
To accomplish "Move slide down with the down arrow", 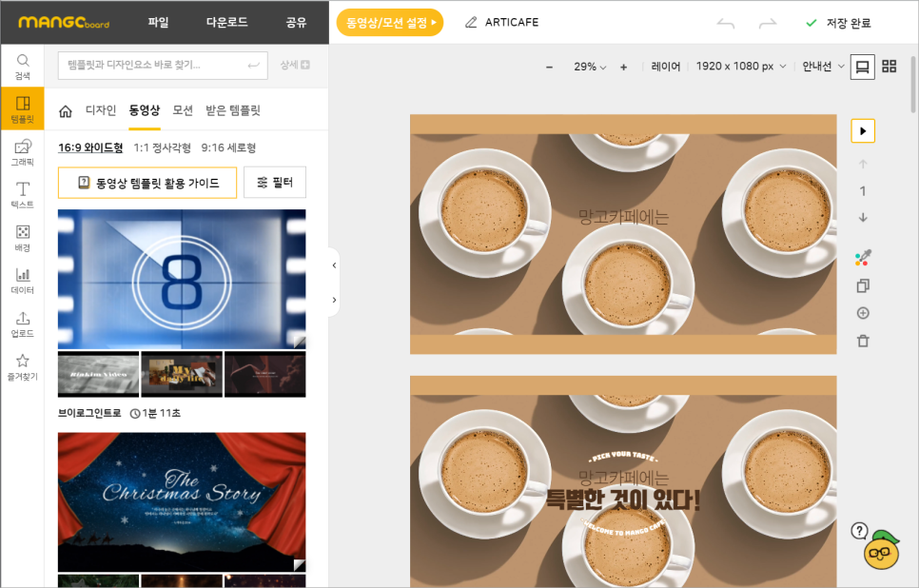I will click(x=863, y=218).
